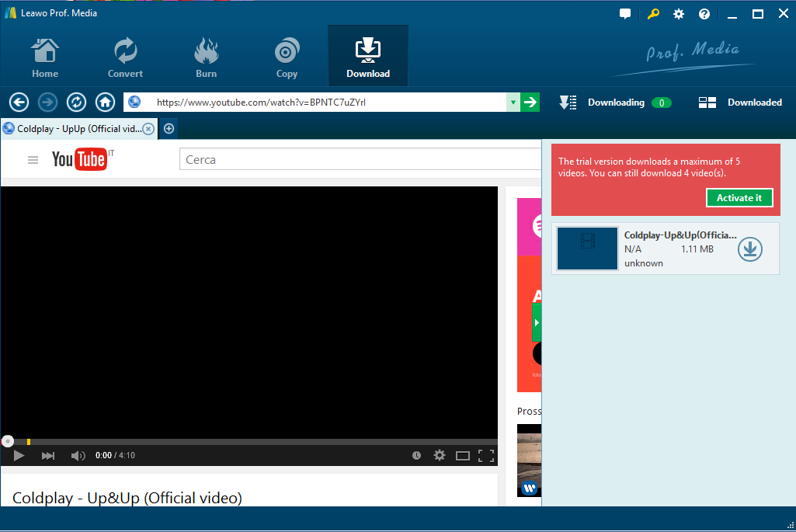Skip to the next video

click(48, 455)
